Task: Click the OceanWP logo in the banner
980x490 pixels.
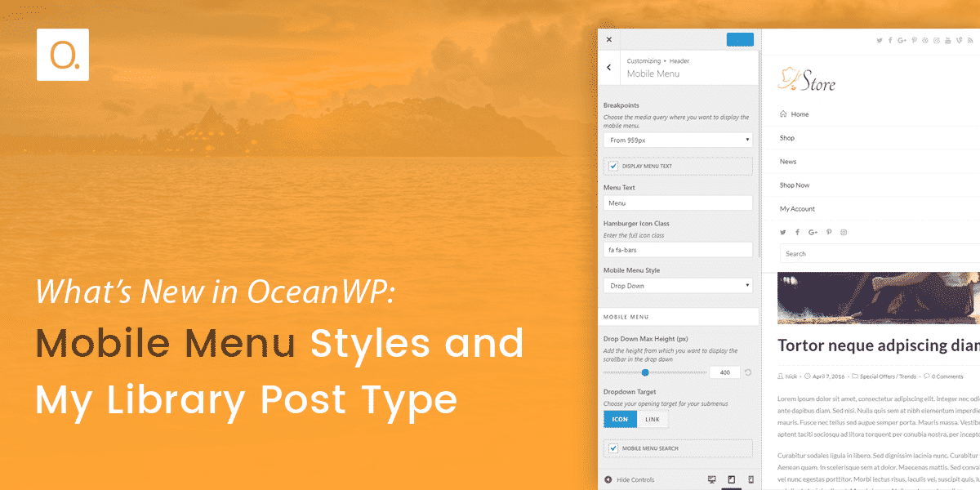Action: tap(63, 55)
